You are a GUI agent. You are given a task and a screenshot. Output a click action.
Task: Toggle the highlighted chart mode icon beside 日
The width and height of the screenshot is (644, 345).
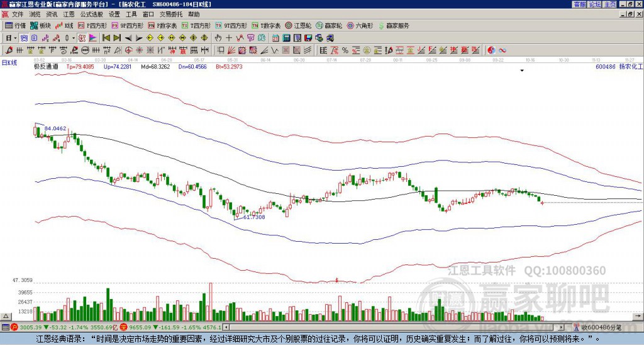click(24, 38)
